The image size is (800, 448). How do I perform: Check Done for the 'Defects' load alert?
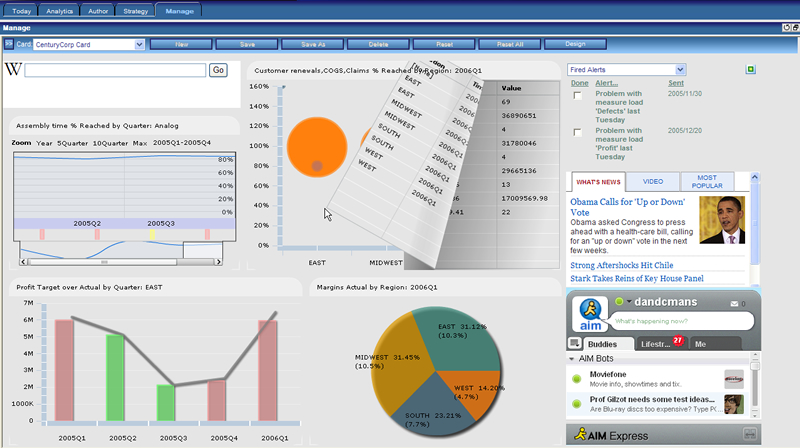click(x=578, y=95)
